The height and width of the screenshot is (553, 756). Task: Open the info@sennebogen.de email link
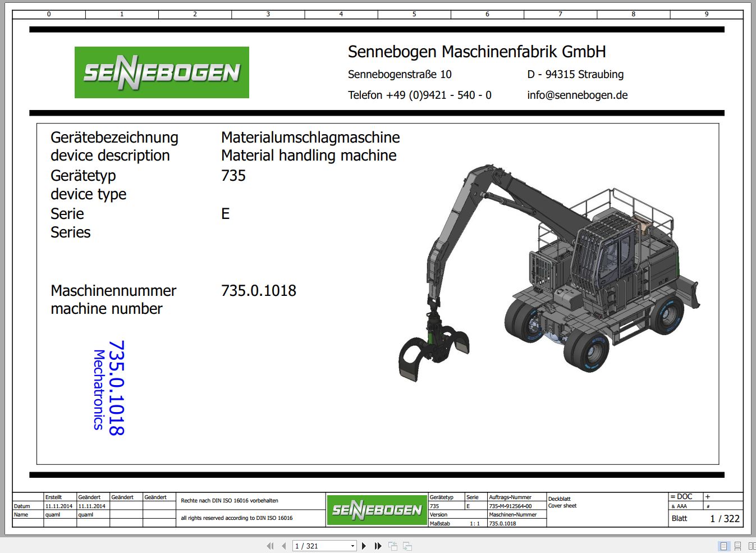tap(577, 95)
